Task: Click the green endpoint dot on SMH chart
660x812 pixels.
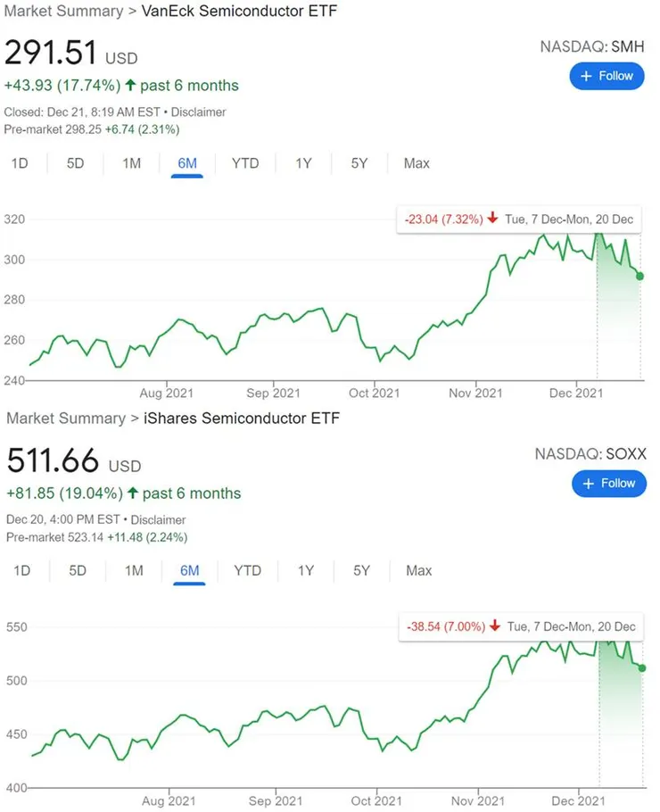Action: 640,277
